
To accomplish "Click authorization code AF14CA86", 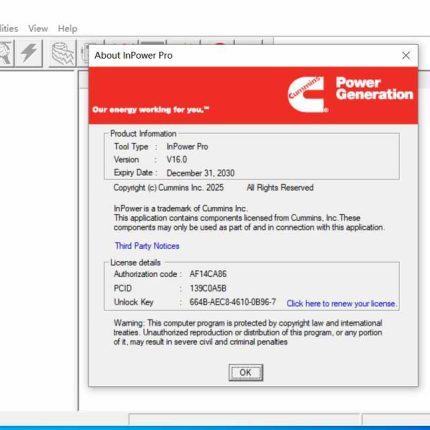I will [x=208, y=274].
